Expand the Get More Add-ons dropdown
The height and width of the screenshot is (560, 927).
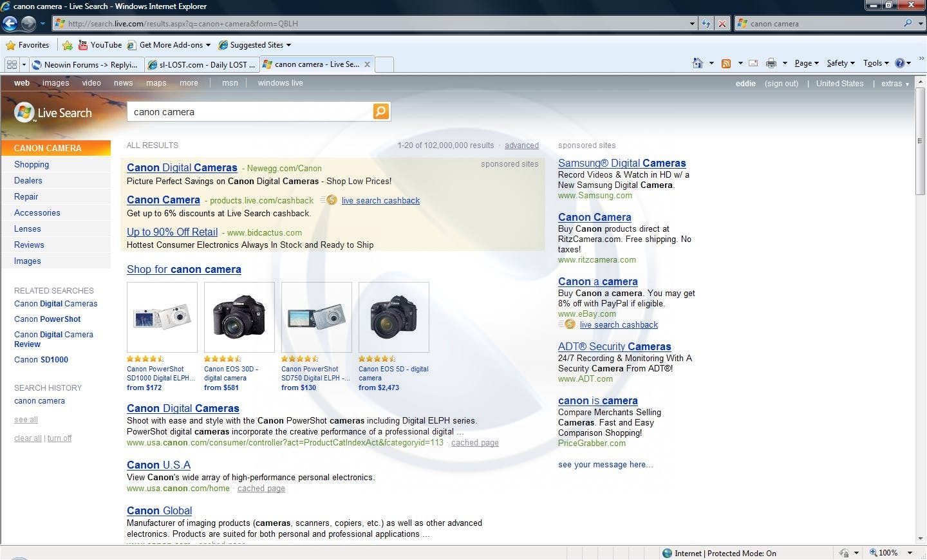click(x=208, y=45)
